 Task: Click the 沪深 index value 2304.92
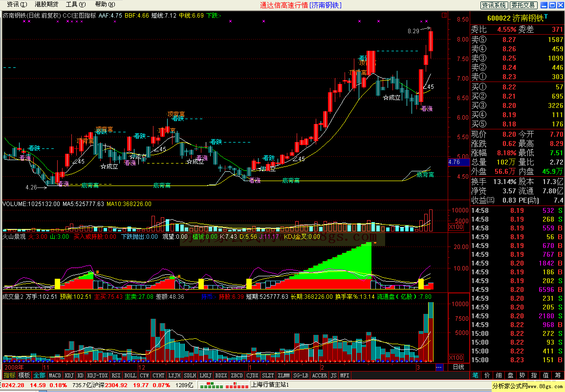(116, 385)
